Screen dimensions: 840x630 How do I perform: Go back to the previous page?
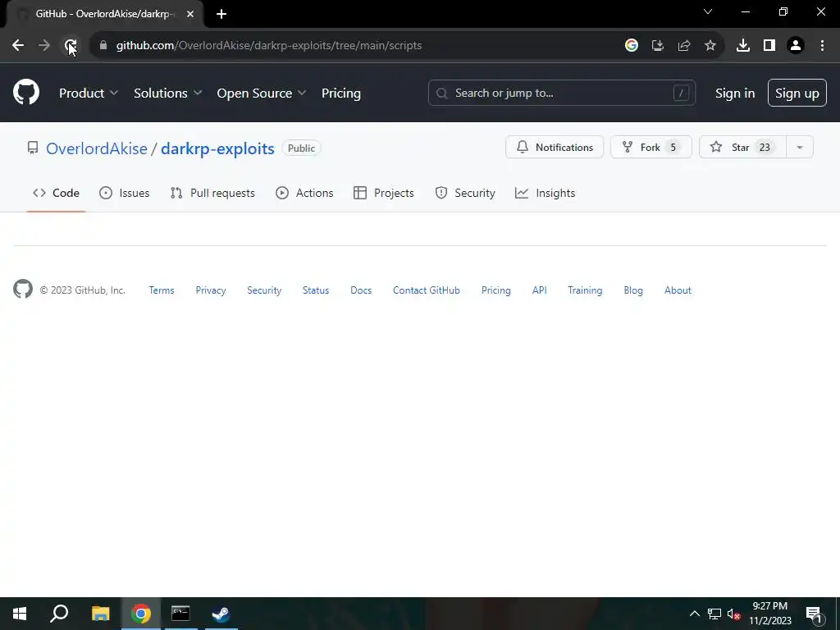click(18, 46)
